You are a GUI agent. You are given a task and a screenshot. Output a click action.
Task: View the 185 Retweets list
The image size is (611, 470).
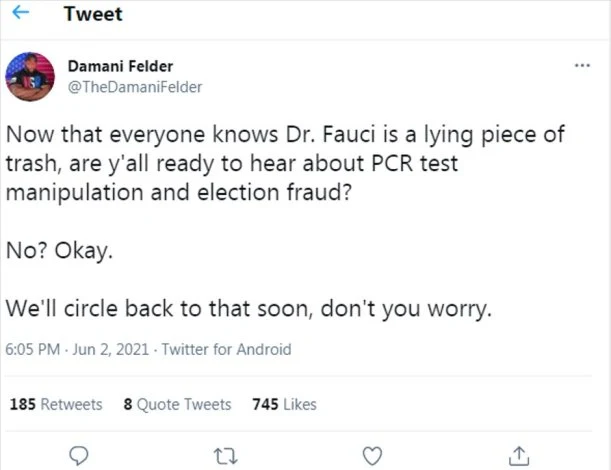coord(56,404)
